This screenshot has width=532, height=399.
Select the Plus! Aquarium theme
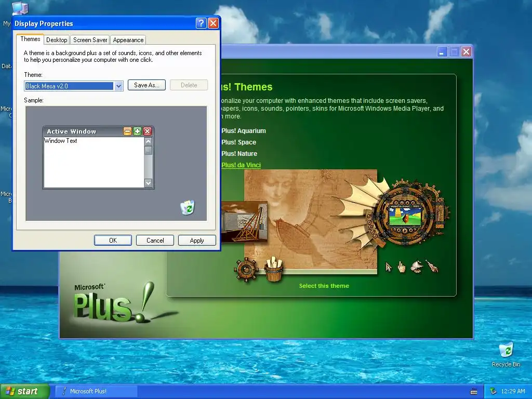point(244,131)
